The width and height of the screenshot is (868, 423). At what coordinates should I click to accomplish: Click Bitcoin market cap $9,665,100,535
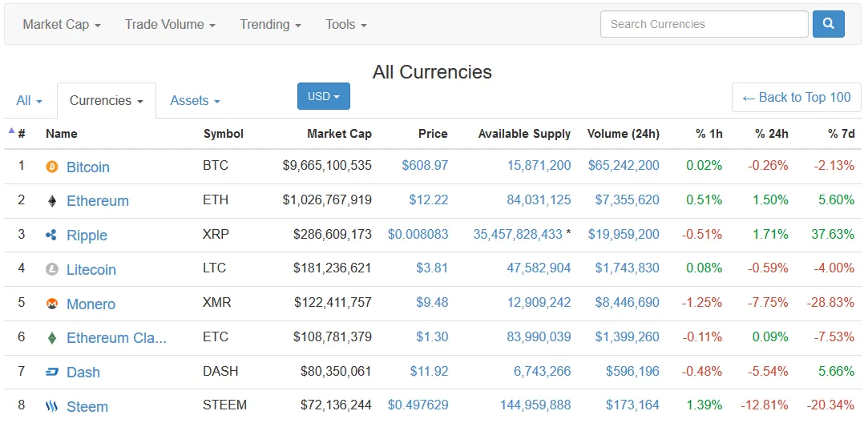(x=327, y=166)
